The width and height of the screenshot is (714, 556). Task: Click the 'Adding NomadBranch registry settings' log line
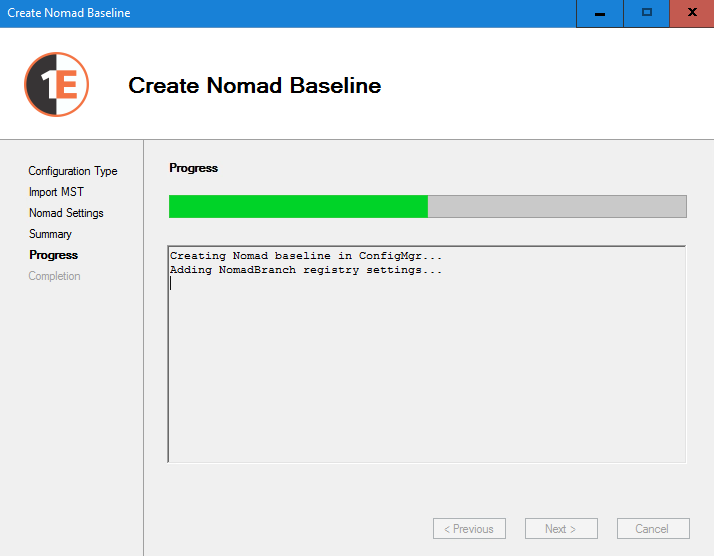pos(305,270)
